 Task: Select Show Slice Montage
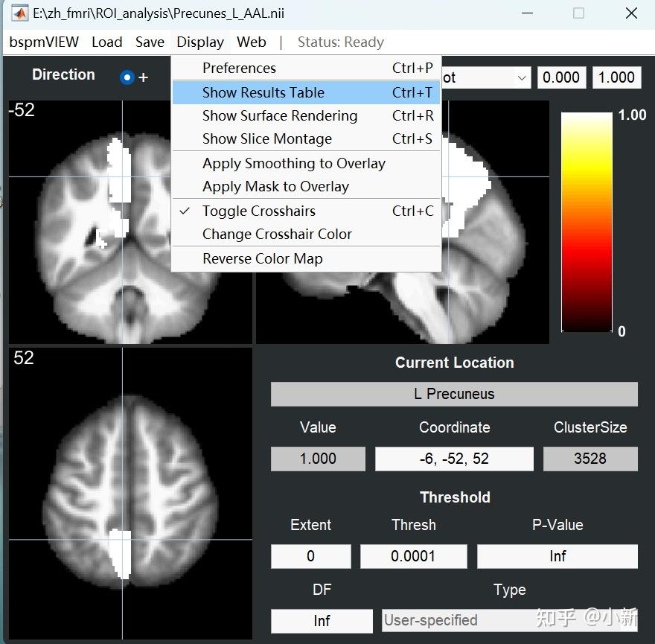307,138
